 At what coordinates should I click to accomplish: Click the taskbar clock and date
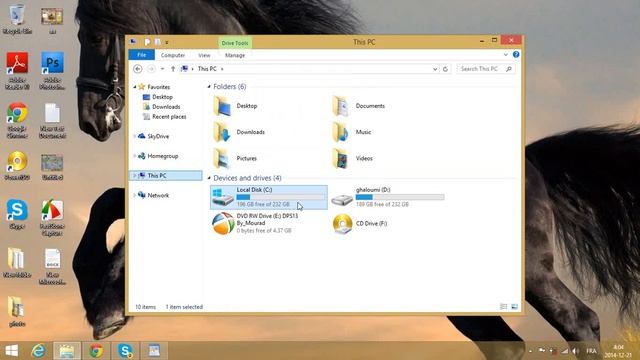tap(618, 351)
